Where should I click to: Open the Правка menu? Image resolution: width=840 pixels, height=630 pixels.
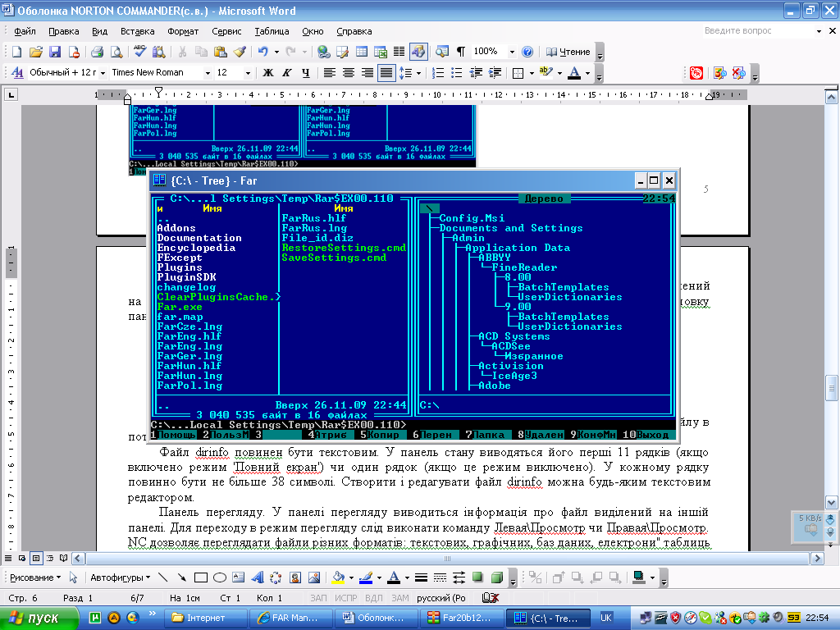(x=63, y=31)
